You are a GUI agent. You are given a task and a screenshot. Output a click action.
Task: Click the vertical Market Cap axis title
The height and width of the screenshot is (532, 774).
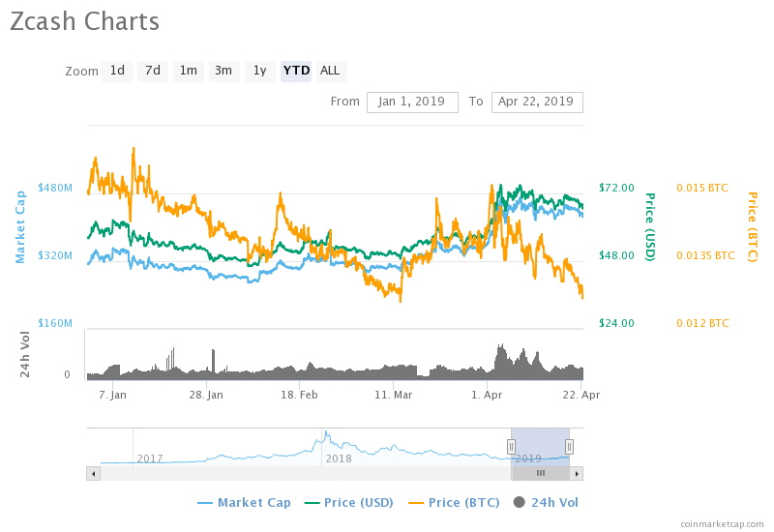click(20, 227)
